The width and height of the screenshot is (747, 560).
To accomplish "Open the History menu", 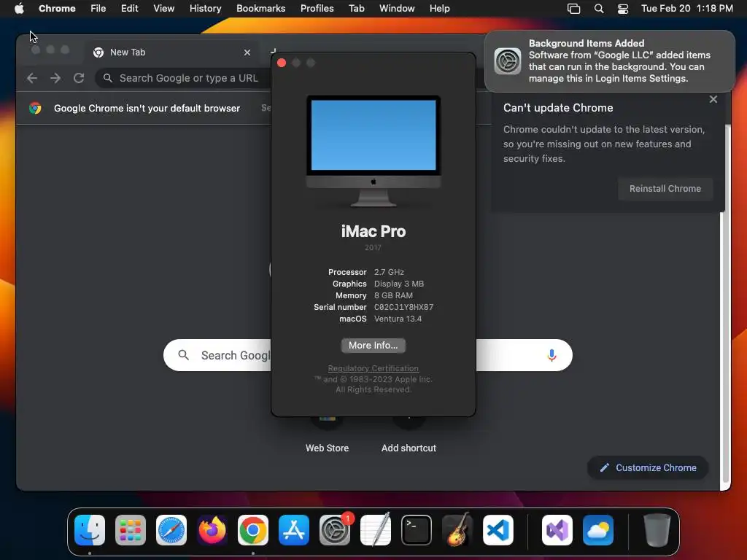I will [205, 8].
